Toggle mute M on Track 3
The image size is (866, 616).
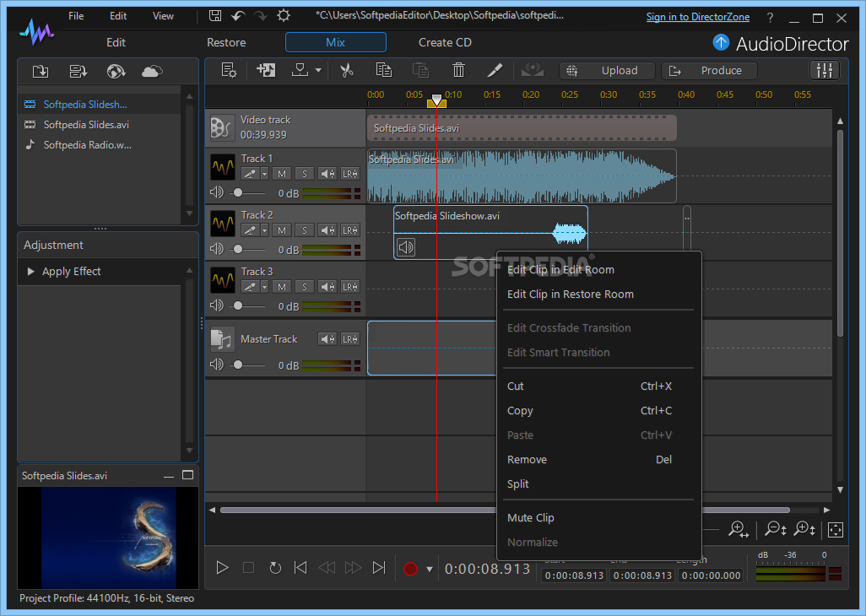pos(282,286)
